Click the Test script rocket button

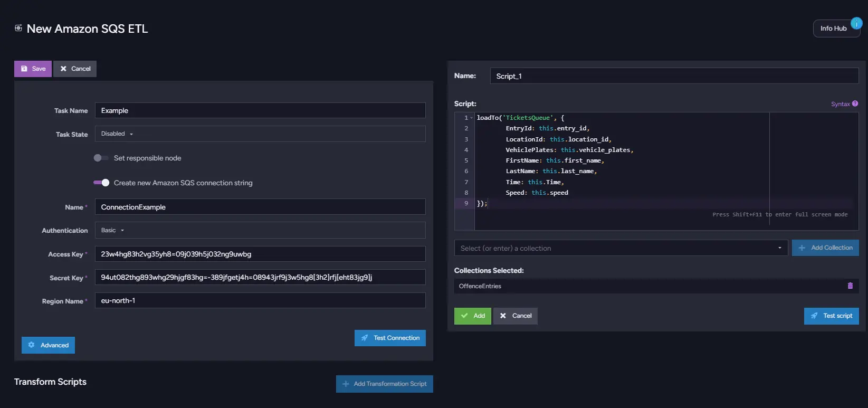click(831, 316)
